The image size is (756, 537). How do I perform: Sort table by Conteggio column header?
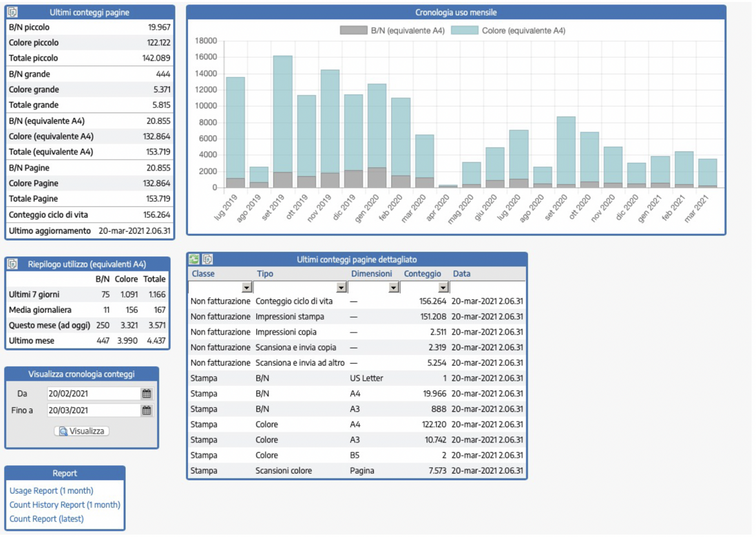pyautogui.click(x=423, y=274)
